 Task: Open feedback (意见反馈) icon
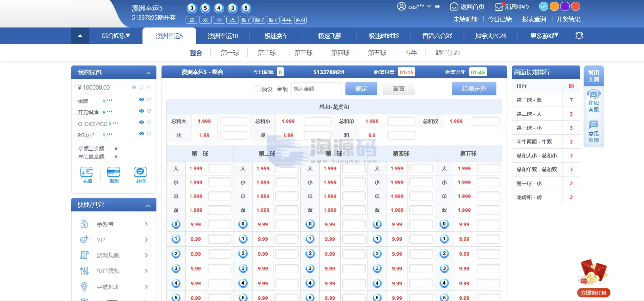click(593, 124)
